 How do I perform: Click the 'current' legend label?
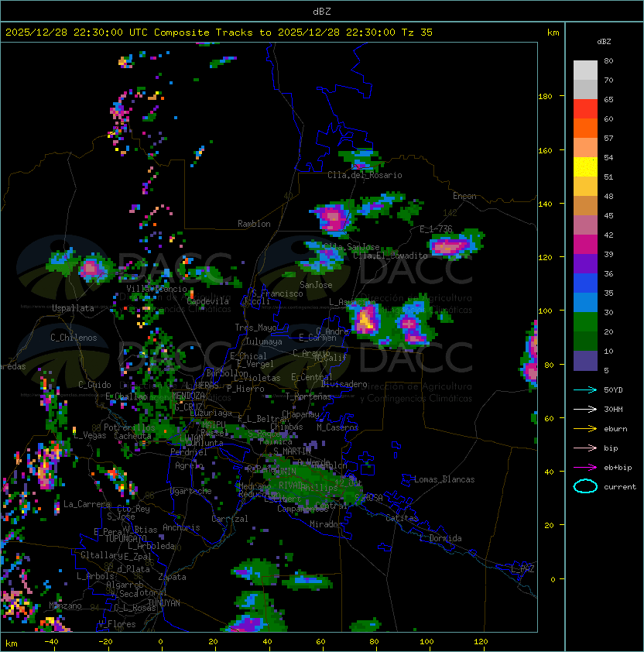coord(620,487)
